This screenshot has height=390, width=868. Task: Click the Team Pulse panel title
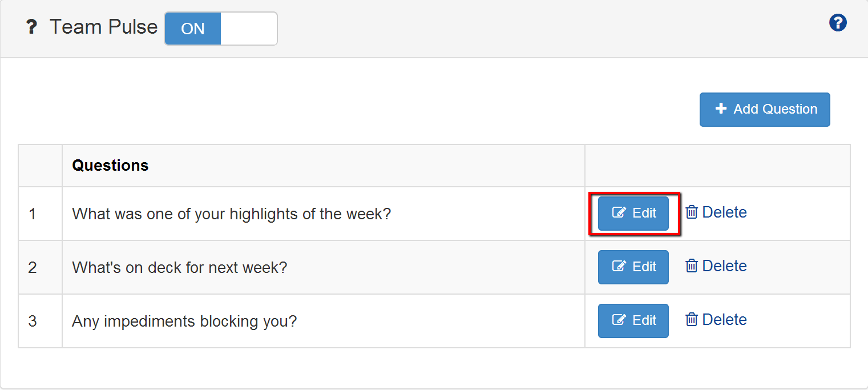[x=103, y=27]
